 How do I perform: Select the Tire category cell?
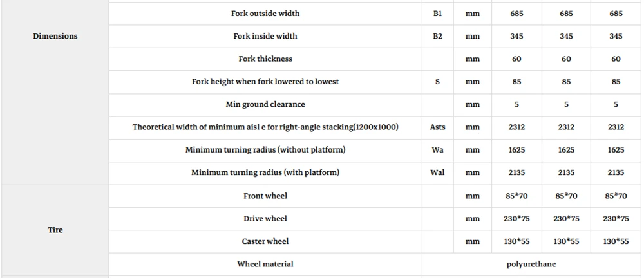coord(55,230)
